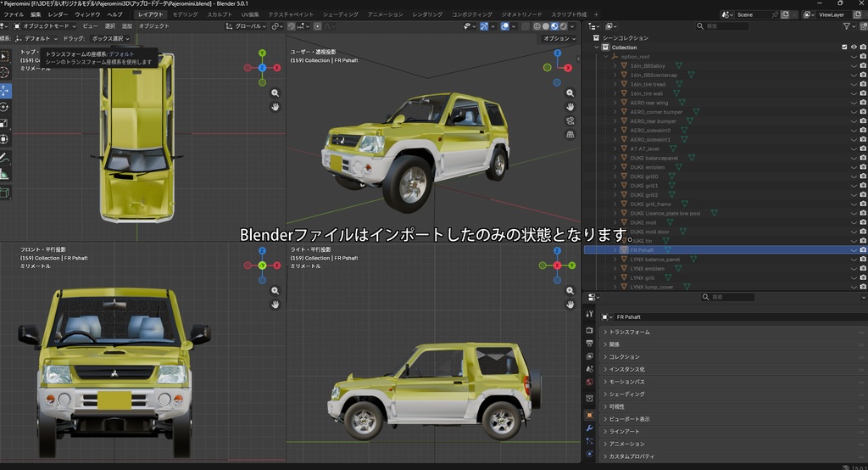Expand 16in_tire tread in outliner
868x470 pixels.
click(615, 84)
